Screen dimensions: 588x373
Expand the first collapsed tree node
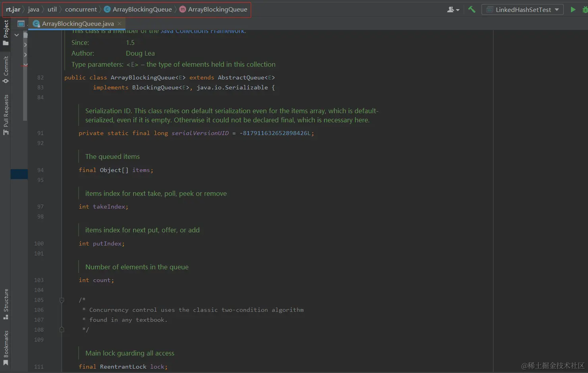25,44
